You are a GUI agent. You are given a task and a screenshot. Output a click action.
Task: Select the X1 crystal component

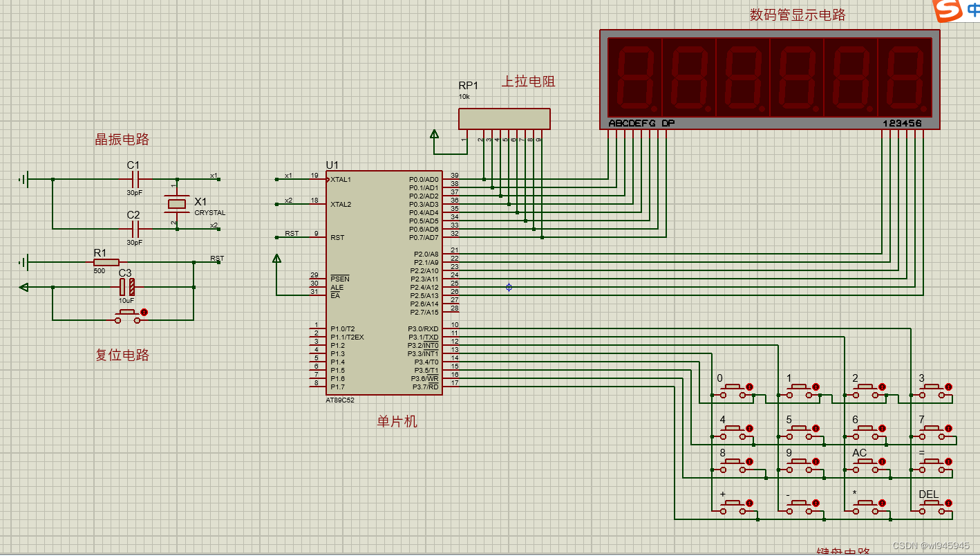[x=177, y=203]
